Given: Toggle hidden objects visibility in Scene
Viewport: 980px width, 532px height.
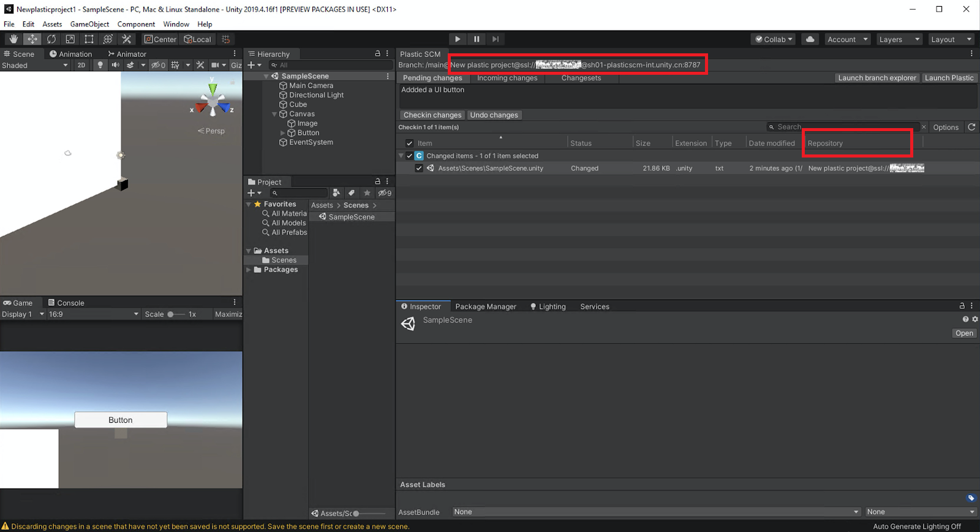Looking at the screenshot, I should point(158,65).
